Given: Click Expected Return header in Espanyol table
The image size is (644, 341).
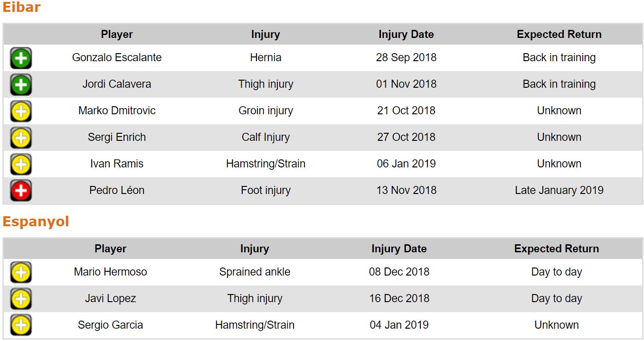Looking at the screenshot, I should 556,249.
